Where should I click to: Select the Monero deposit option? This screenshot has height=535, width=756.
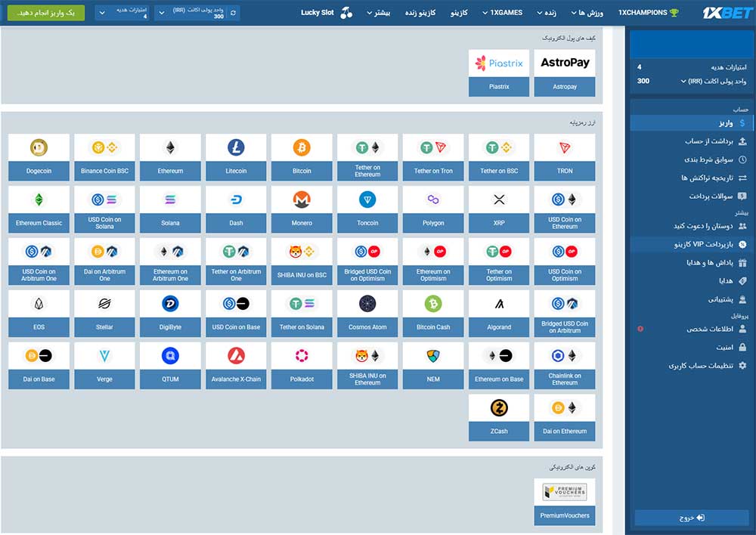coord(302,209)
